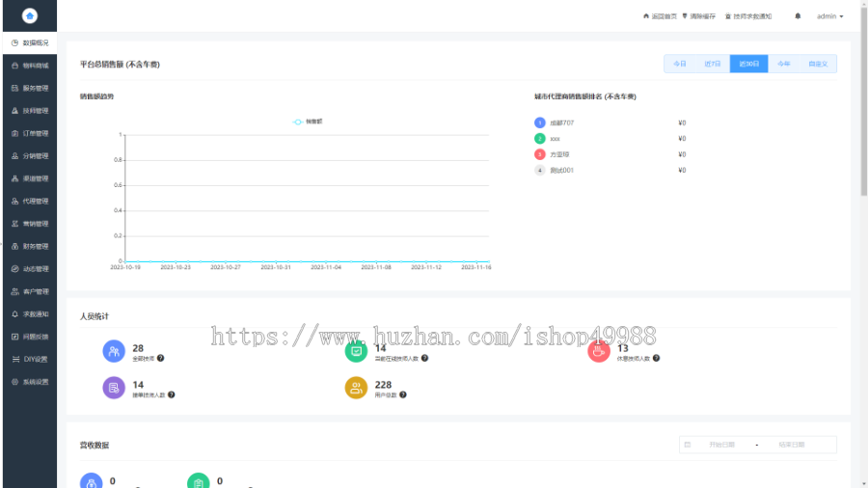The width and height of the screenshot is (868, 488).
Task: Click help icon beside 接单技师人数
Action: tap(172, 395)
